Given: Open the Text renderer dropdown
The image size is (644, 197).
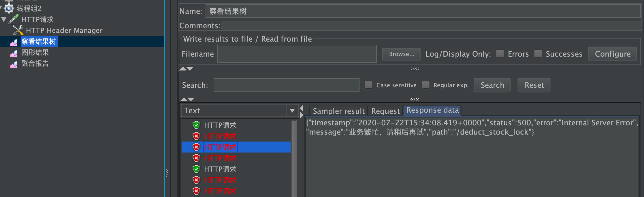Looking at the screenshot, I should pyautogui.click(x=240, y=111).
